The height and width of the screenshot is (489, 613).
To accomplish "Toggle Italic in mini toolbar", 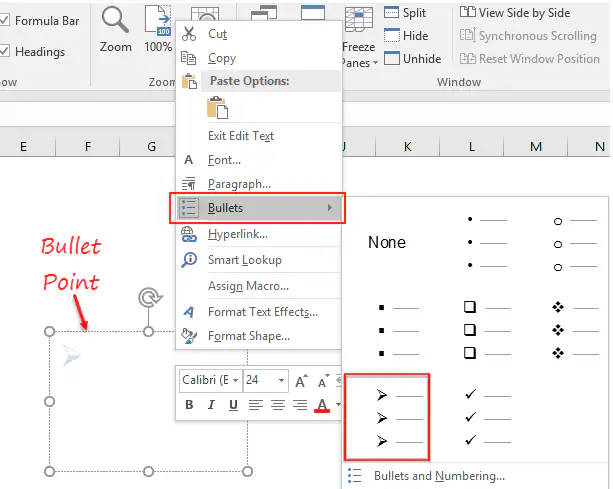I will click(x=211, y=405).
